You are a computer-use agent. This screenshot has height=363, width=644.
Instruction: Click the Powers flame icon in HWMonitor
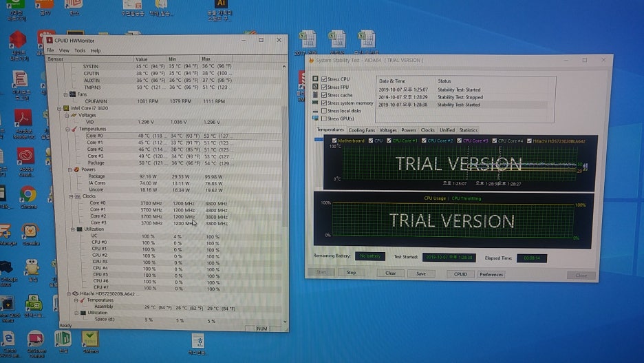pyautogui.click(x=76, y=169)
